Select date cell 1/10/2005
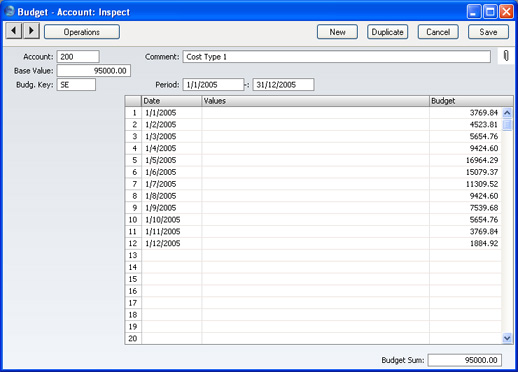Viewport: 518px width, 372px height. point(172,220)
